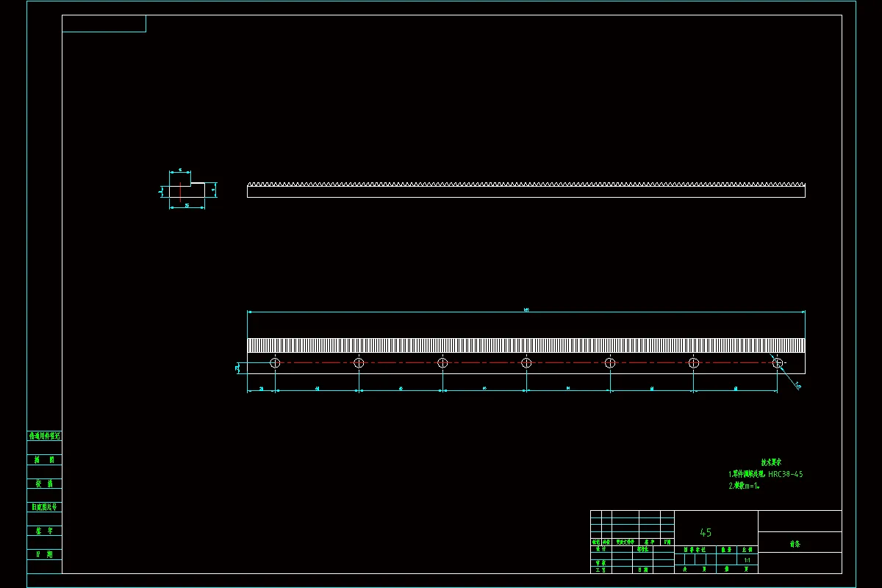Viewport: 882px width, 588px height.
Task: Select the 日 期 cell in the left margin
Action: click(45, 555)
